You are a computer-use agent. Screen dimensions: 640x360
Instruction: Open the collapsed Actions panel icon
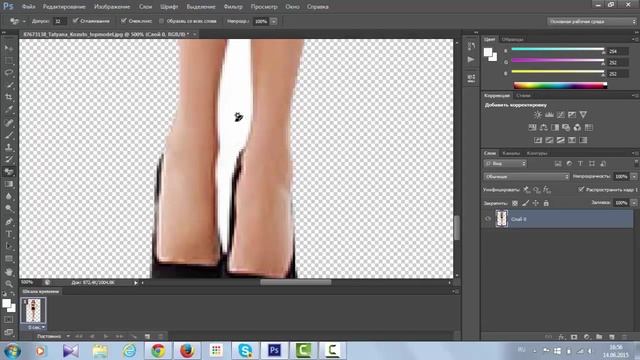[x=471, y=60]
